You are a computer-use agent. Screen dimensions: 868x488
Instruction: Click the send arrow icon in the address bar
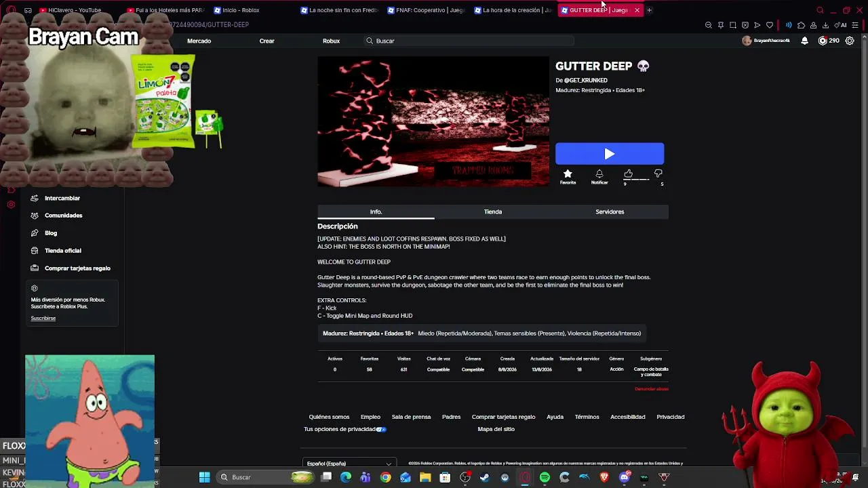click(x=757, y=25)
